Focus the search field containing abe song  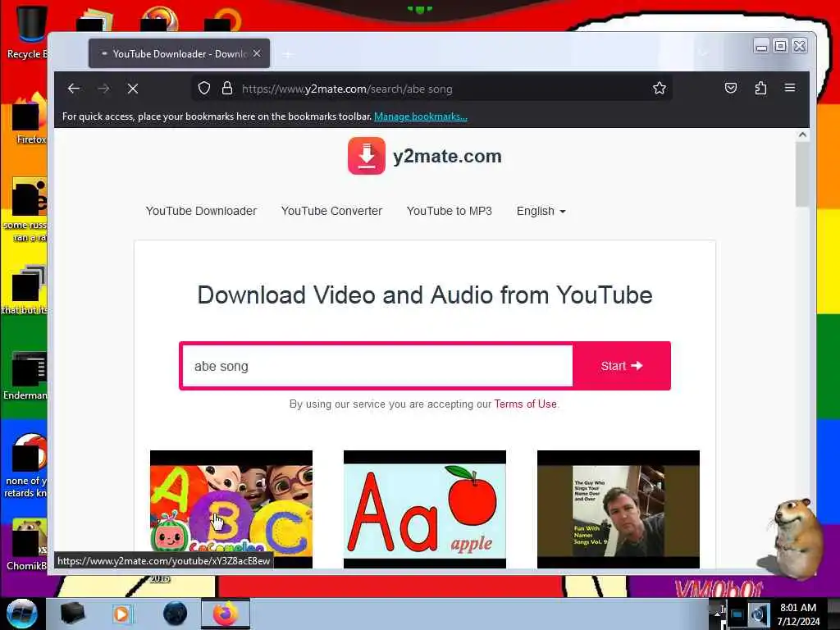(x=377, y=366)
